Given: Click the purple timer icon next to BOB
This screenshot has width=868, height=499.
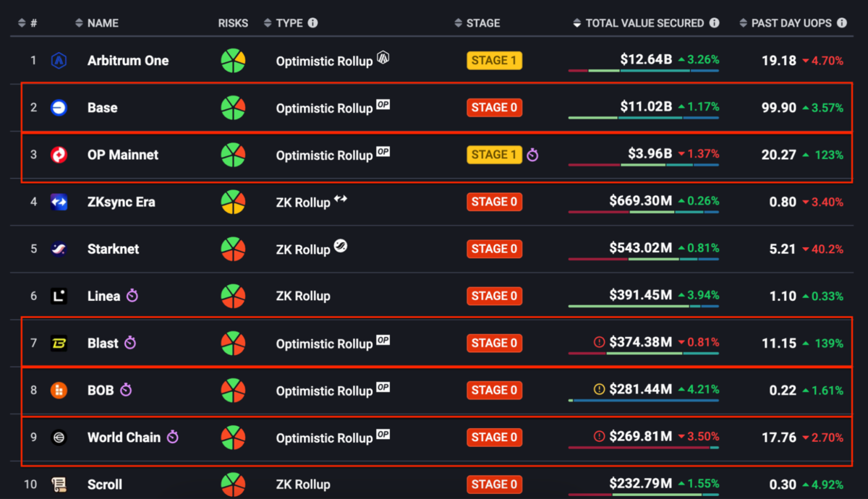Looking at the screenshot, I should (126, 391).
